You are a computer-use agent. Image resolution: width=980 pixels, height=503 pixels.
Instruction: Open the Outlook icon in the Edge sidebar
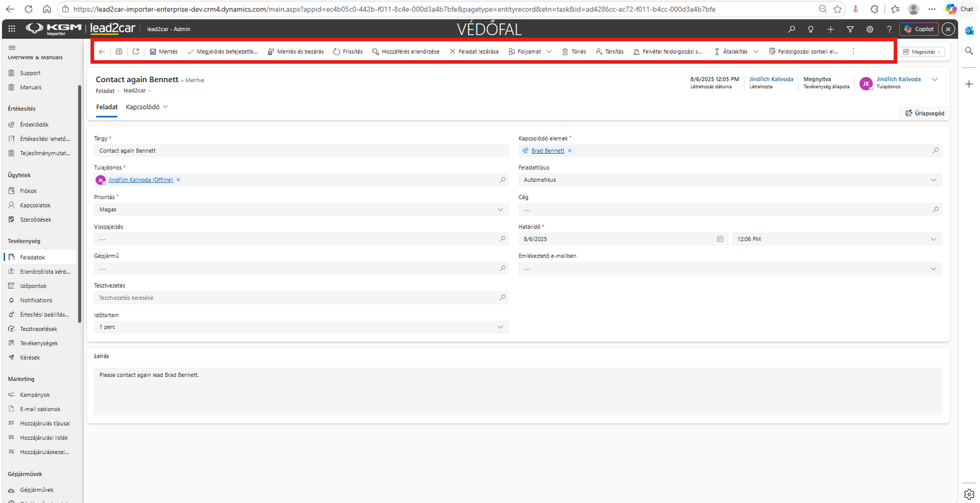969,31
